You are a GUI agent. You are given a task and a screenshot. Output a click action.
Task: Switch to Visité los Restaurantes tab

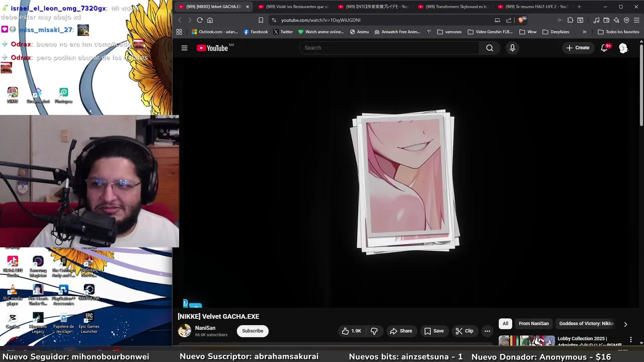tap(293, 7)
